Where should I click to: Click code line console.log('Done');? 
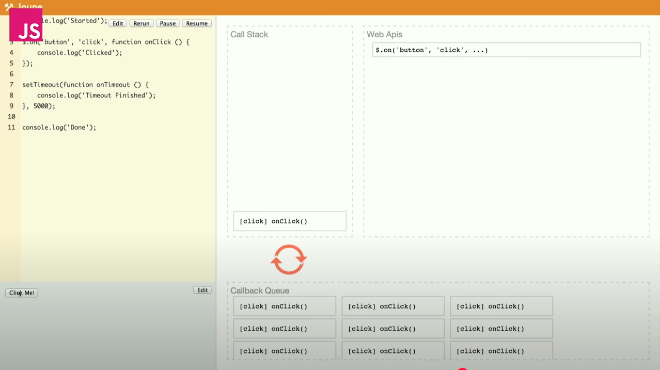click(x=59, y=128)
